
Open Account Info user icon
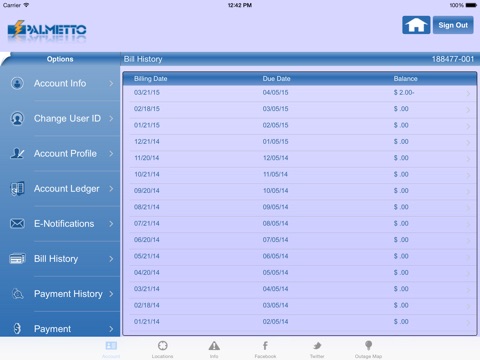(17, 83)
